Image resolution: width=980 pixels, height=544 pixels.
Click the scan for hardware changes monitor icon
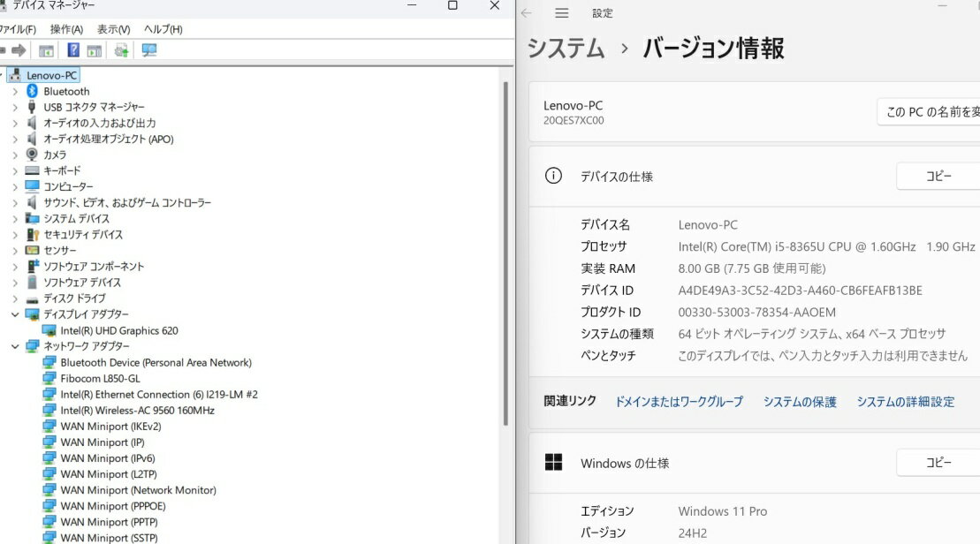point(148,50)
